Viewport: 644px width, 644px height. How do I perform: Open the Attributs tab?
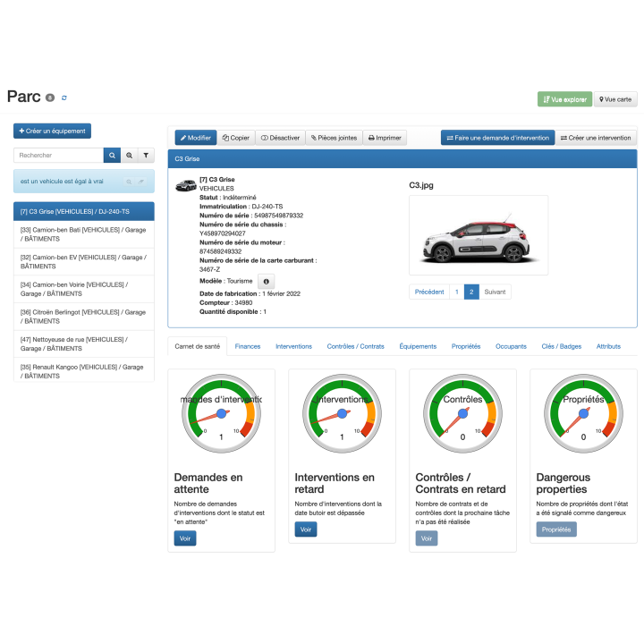[x=608, y=347]
